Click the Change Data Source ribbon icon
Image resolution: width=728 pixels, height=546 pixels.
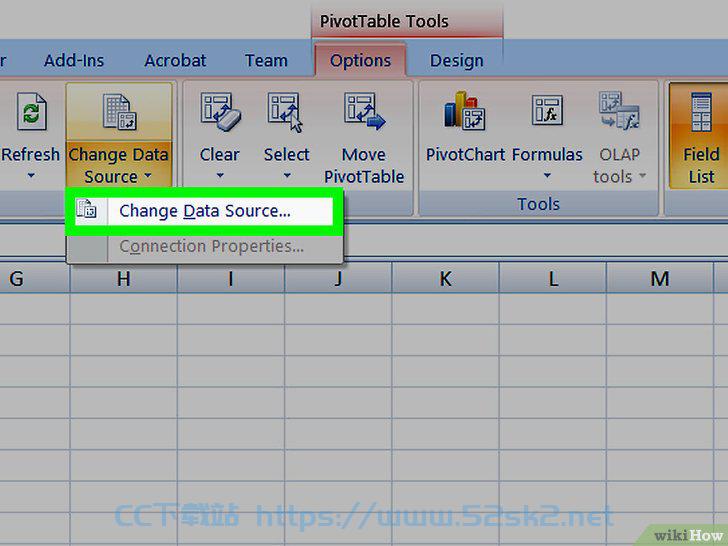pos(119,112)
